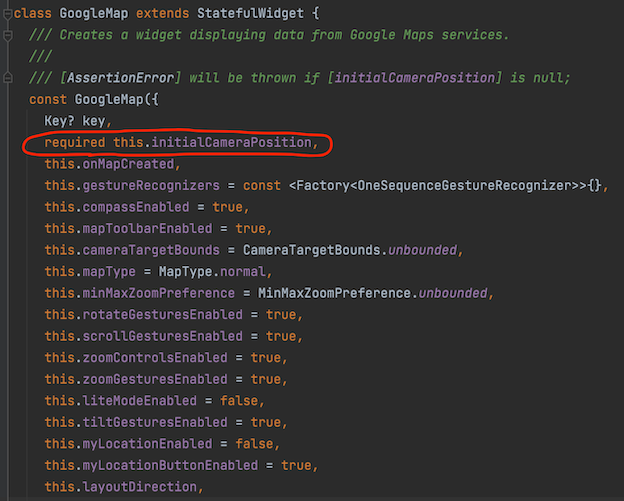Toggle fold marker beside AssertionError comment
Screen dimensions: 624x501
click(7, 78)
